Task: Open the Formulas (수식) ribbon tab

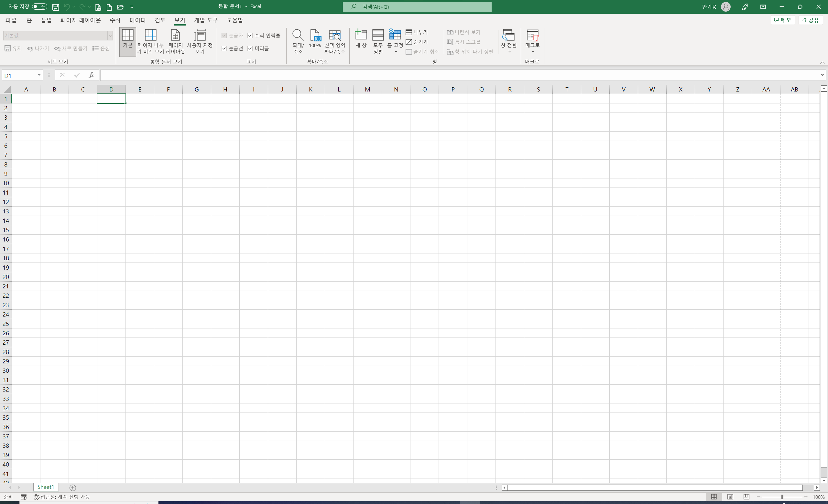Action: tap(114, 20)
